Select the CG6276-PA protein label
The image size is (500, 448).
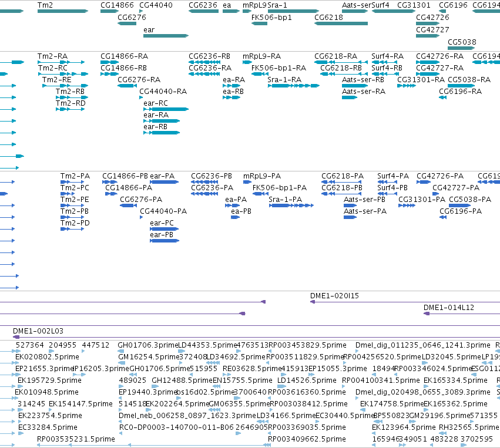[141, 200]
